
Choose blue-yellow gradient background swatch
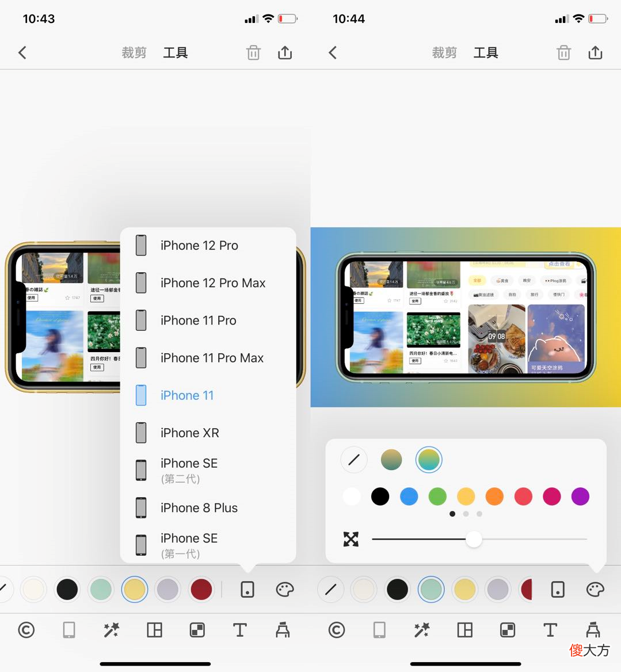click(429, 460)
